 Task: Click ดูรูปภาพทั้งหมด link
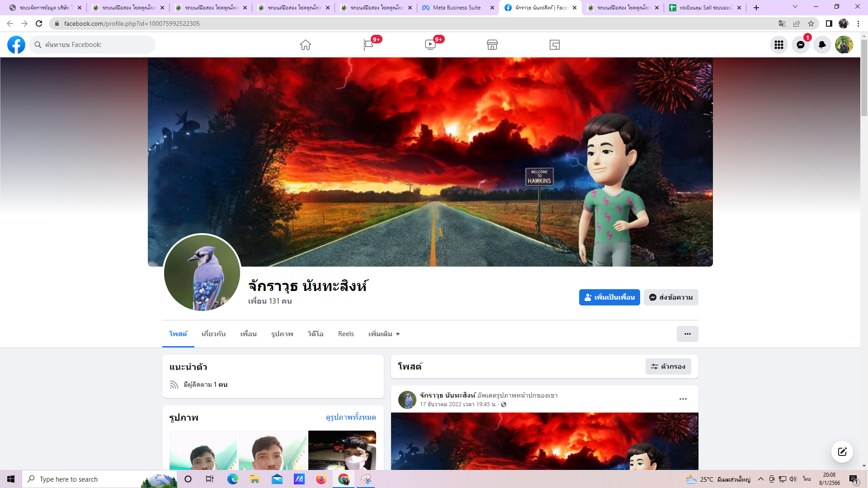351,417
